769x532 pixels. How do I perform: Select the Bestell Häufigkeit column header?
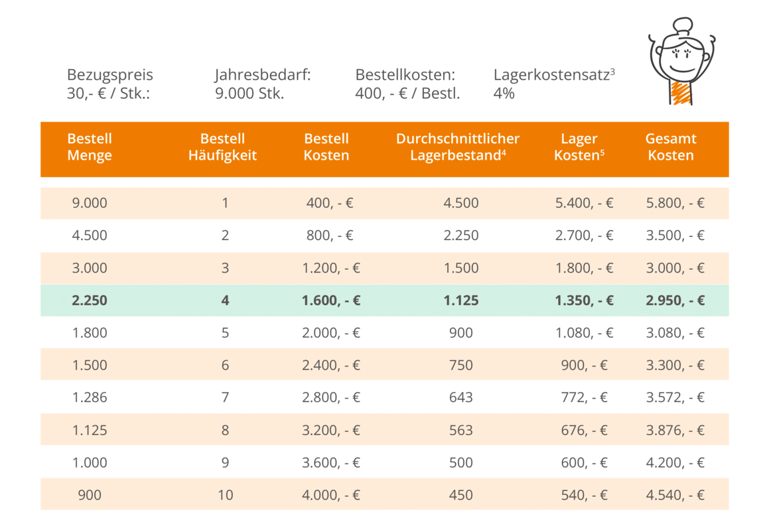pyautogui.click(x=222, y=147)
